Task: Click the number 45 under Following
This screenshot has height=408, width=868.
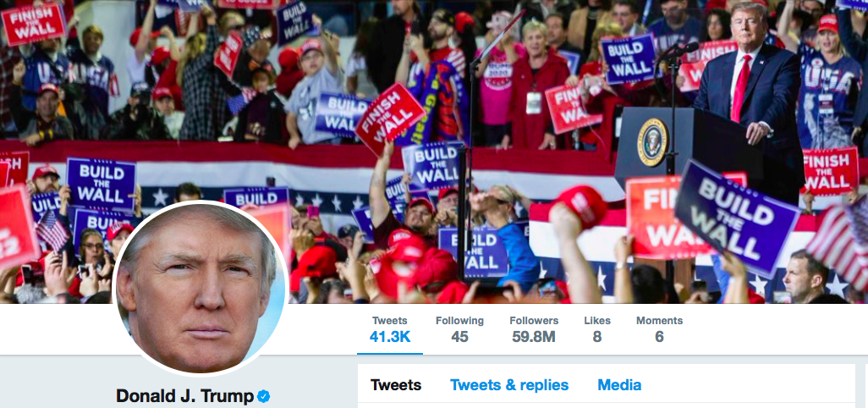Action: pyautogui.click(x=459, y=336)
